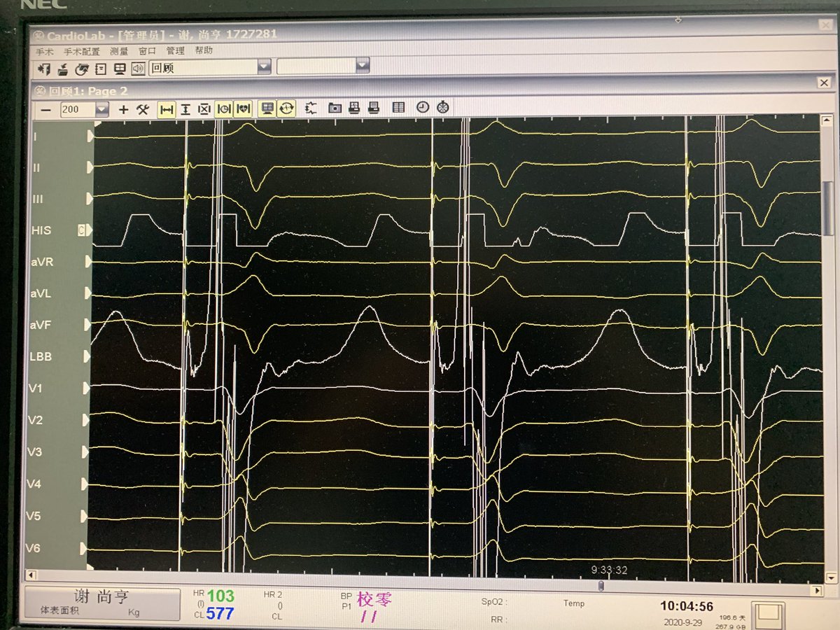Image resolution: width=840 pixels, height=630 pixels.
Task: Click the heart rate value 103
Action: click(x=220, y=597)
